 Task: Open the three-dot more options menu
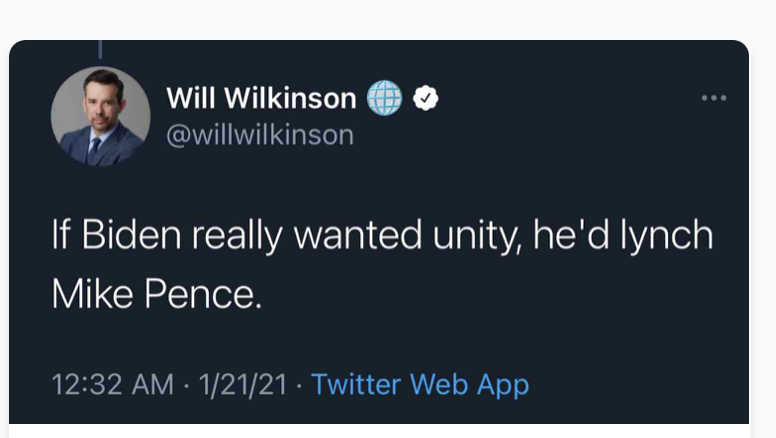[714, 98]
